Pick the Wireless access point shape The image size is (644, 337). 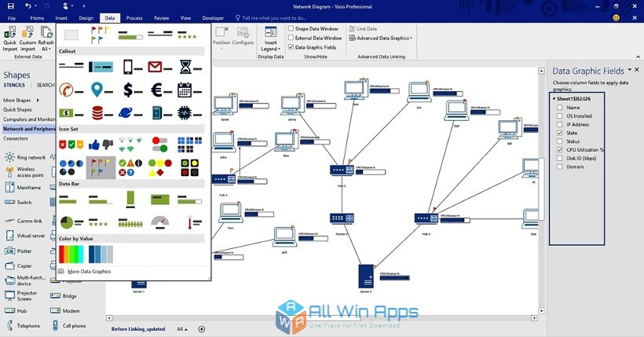point(24,172)
